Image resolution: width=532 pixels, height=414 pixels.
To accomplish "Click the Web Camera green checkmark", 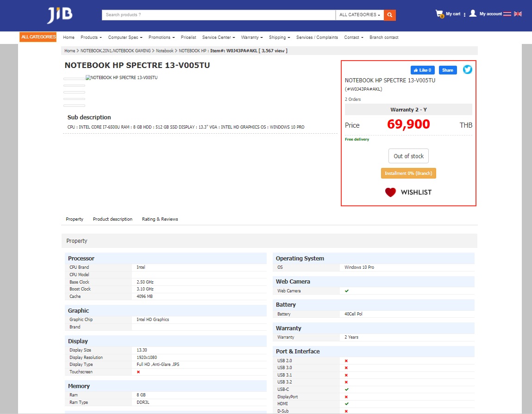I will tap(346, 291).
